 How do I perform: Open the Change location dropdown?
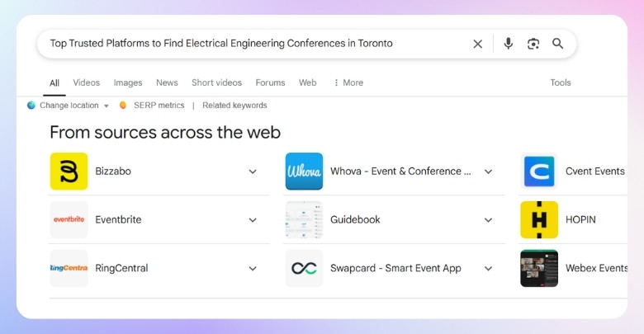click(x=74, y=106)
